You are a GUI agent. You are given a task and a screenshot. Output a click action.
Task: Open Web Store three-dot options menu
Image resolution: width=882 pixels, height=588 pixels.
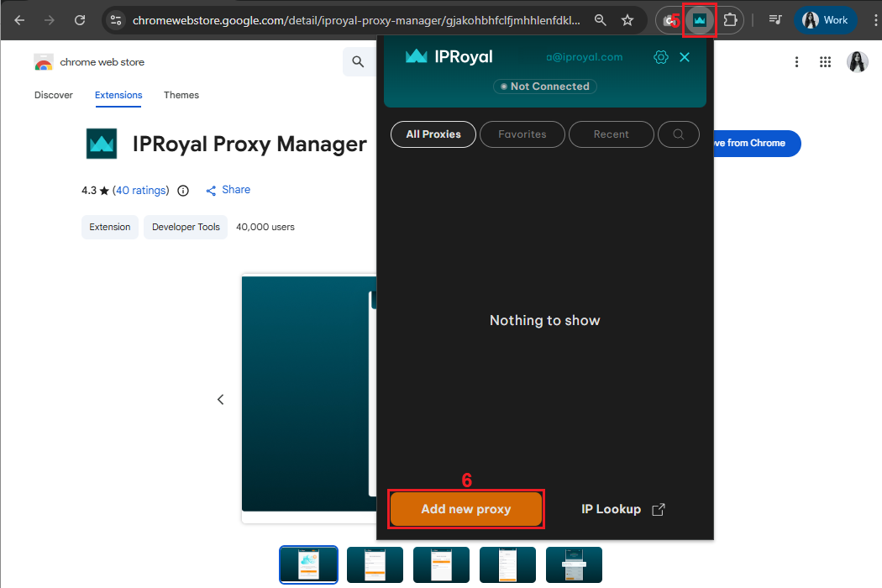tap(796, 62)
